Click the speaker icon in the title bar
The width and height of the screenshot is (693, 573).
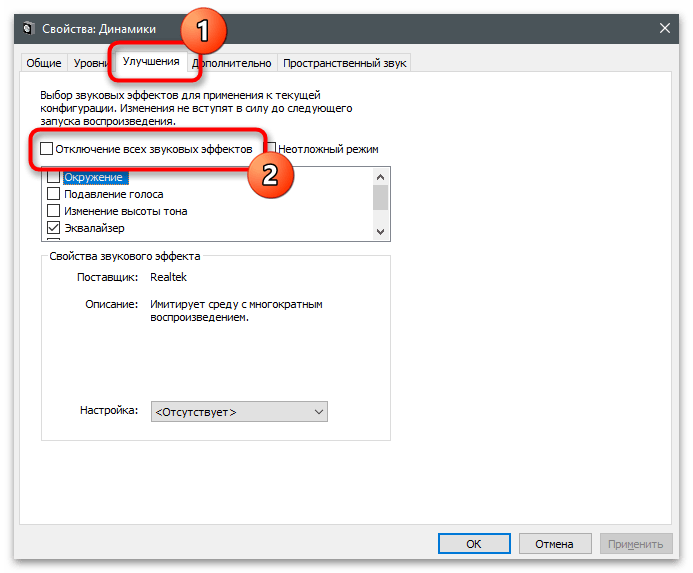coord(29,28)
